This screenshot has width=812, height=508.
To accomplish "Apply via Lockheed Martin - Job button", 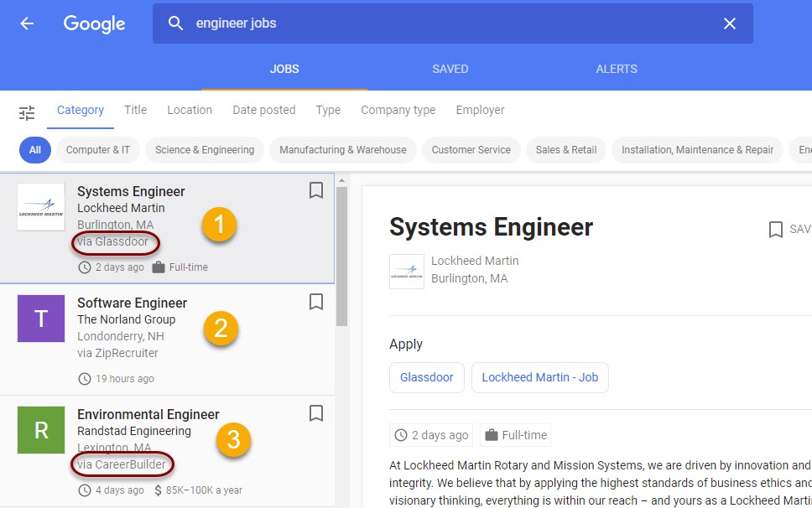I will (539, 377).
